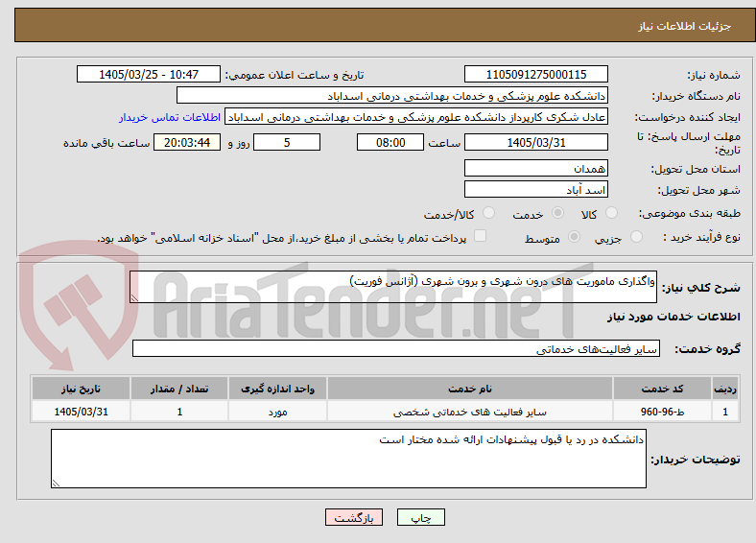Click the resize handle of description textarea
The width and height of the screenshot is (756, 543).
(134, 298)
